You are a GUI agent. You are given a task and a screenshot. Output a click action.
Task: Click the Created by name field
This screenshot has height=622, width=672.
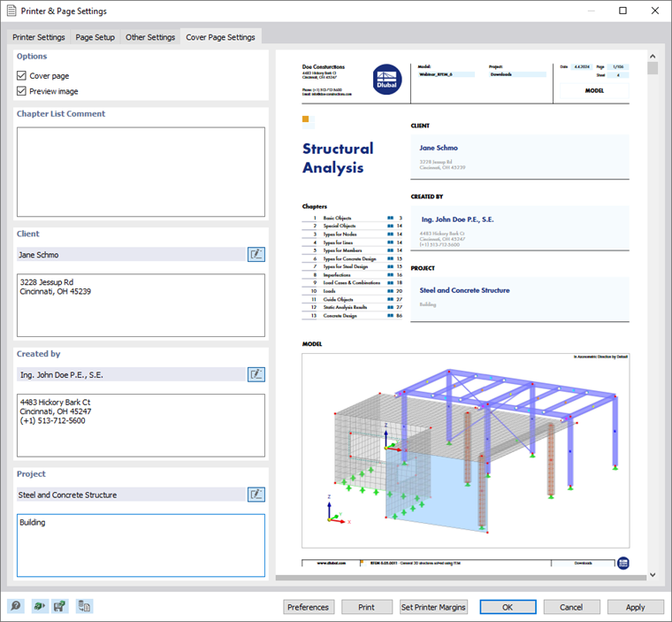[x=131, y=374]
